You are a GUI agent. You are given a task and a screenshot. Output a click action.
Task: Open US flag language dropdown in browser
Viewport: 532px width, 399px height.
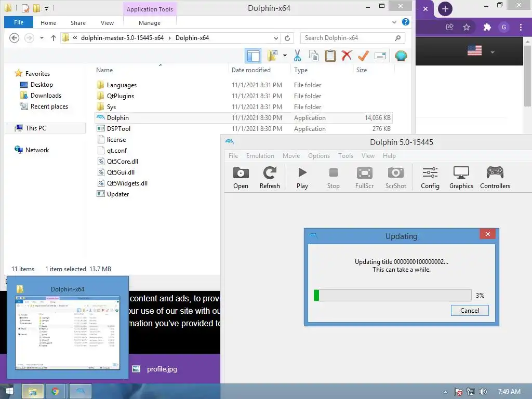(x=493, y=52)
